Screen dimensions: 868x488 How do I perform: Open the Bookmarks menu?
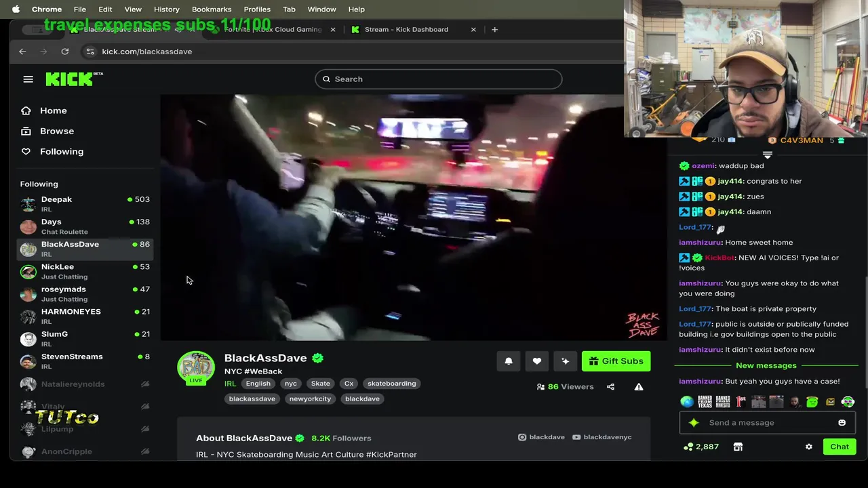212,9
